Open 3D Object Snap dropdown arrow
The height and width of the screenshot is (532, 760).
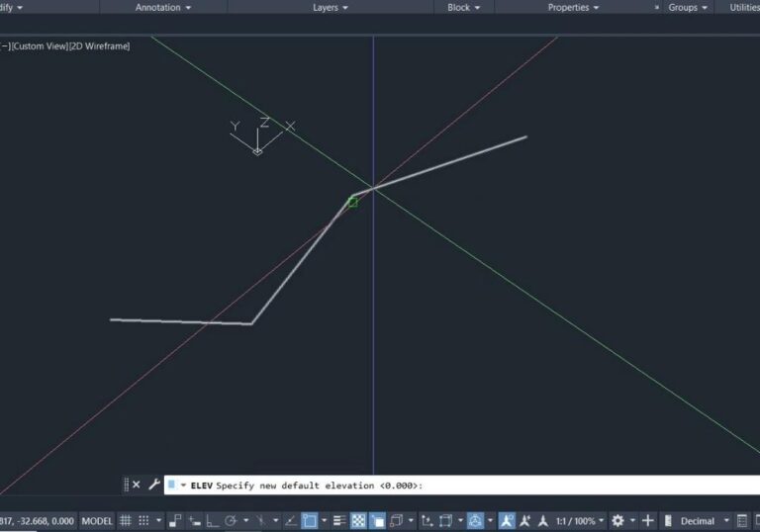coord(411,521)
